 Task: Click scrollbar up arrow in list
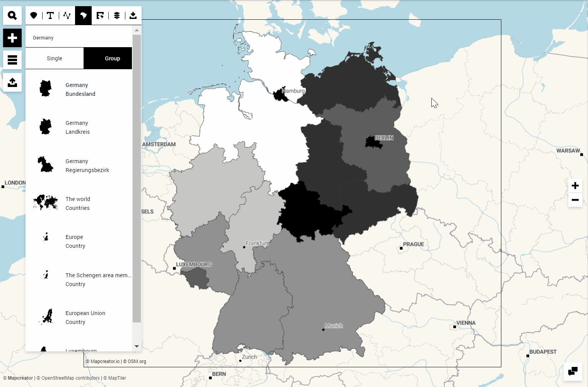(137, 30)
